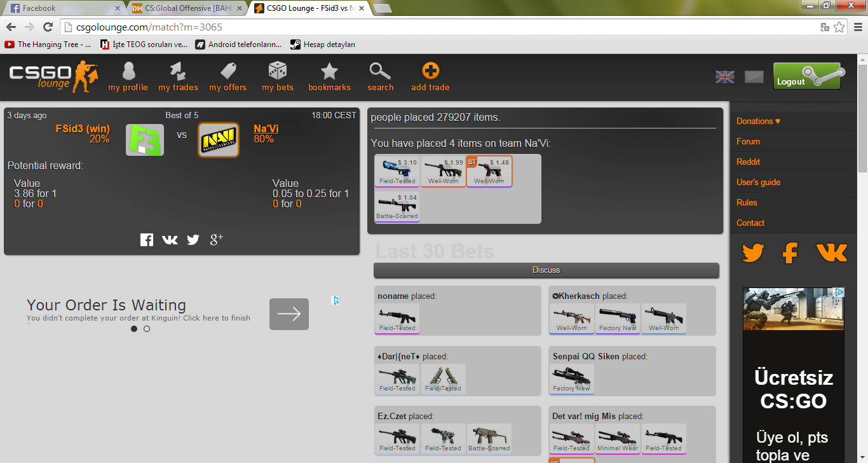
Task: Click Senpai QQ Siken's Factory New item
Action: click(572, 379)
